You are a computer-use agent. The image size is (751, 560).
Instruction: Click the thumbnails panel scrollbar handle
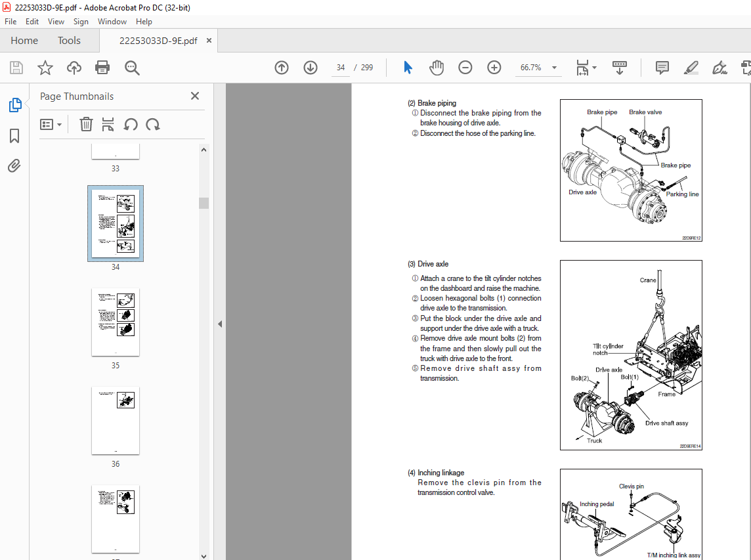(204, 203)
